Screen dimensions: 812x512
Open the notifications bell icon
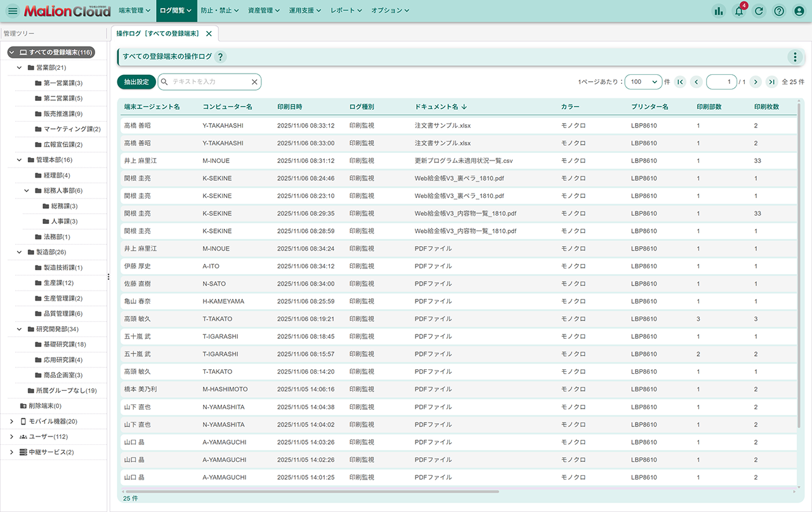(739, 11)
